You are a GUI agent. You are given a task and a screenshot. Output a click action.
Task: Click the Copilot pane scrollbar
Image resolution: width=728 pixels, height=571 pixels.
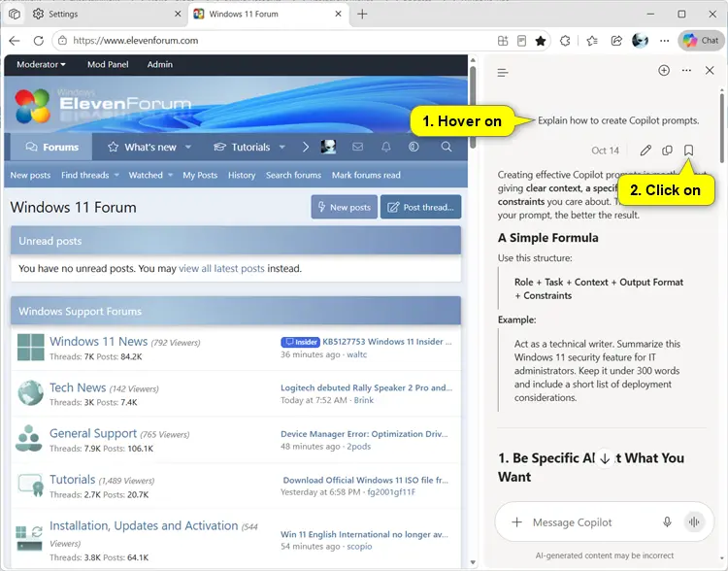722,128
